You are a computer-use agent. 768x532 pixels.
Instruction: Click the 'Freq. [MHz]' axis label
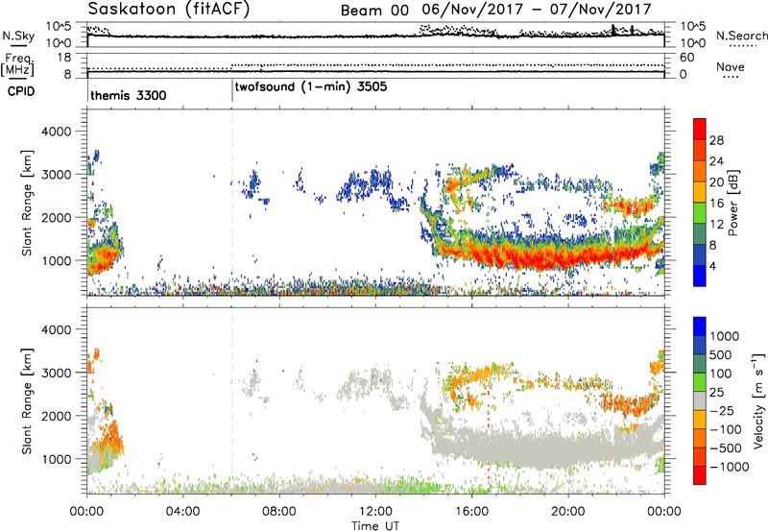click(x=17, y=65)
